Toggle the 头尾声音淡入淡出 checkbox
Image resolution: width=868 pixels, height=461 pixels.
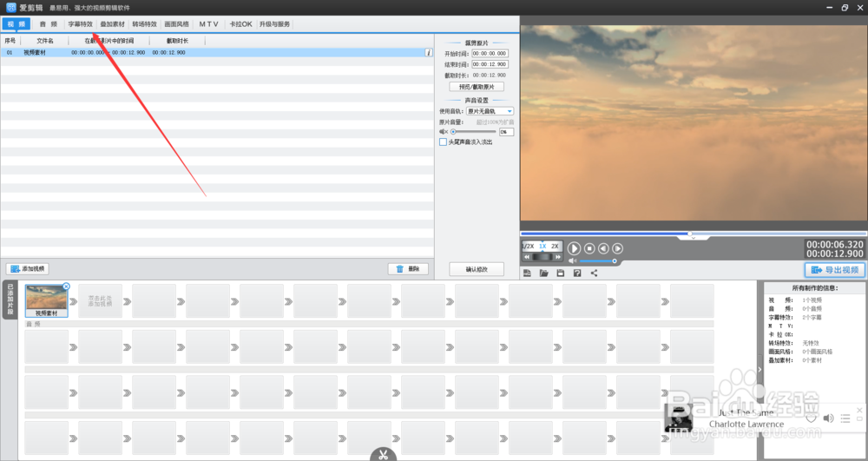coord(443,142)
